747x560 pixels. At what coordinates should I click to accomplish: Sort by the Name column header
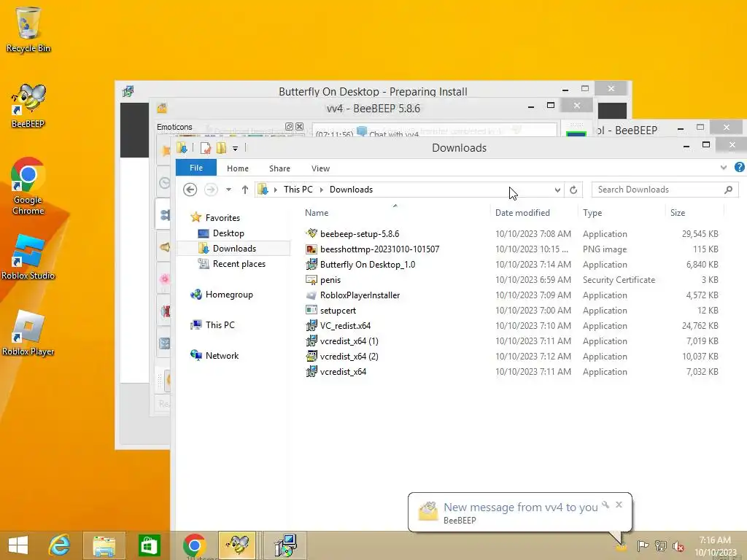(317, 213)
